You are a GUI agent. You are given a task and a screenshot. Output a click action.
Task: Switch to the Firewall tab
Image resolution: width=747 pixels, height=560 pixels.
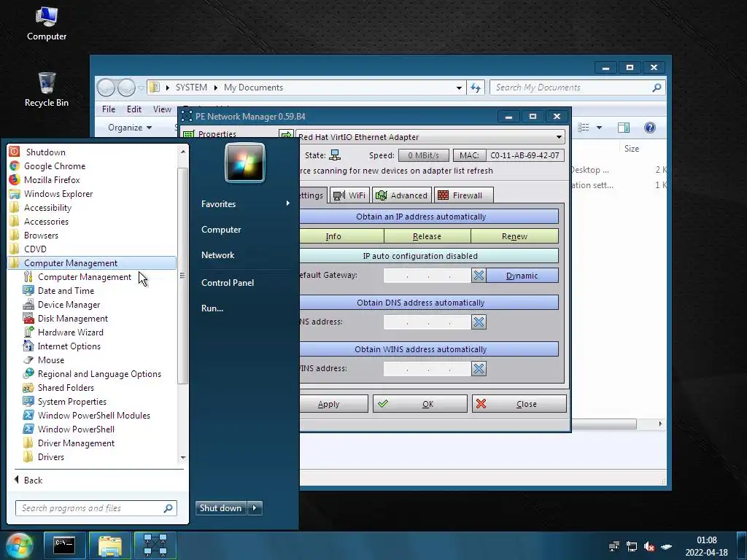(x=463, y=195)
